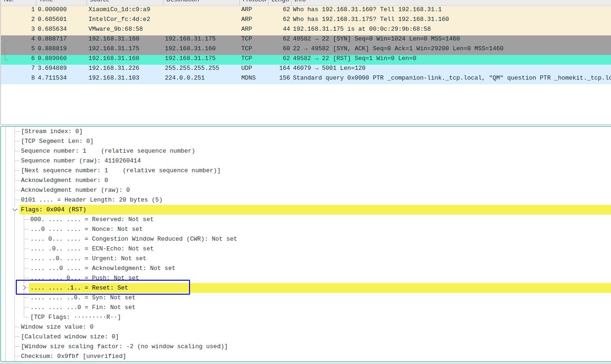Select 'Push: Not set' flag line

(85, 278)
